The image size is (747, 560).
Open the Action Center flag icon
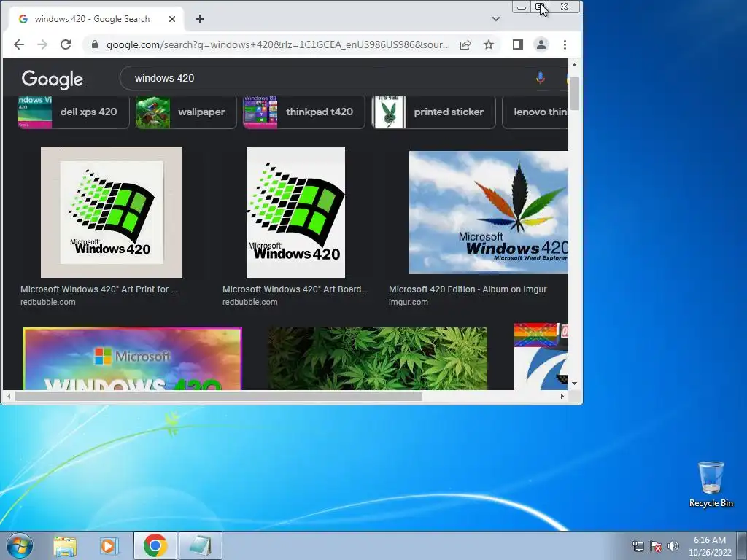coord(656,546)
